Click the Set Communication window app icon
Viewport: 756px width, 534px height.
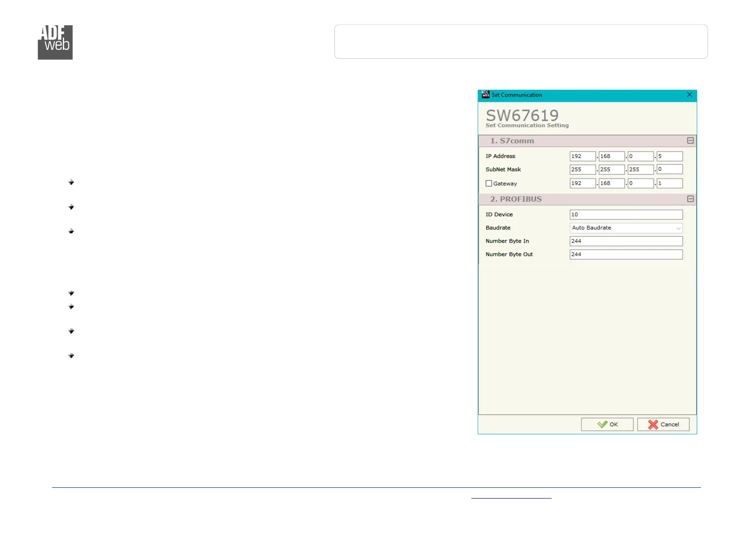tap(485, 95)
